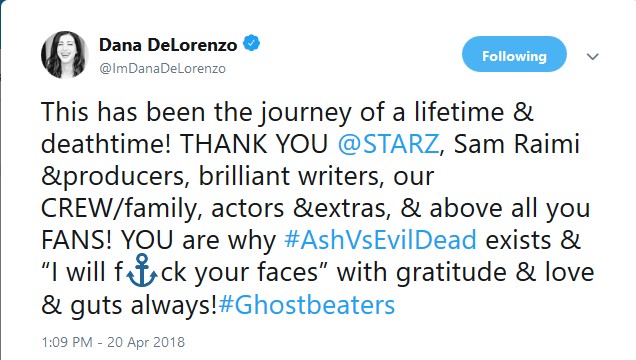636x360 pixels.
Task: Click the Dana DeLorenzo display name
Action: [168, 45]
